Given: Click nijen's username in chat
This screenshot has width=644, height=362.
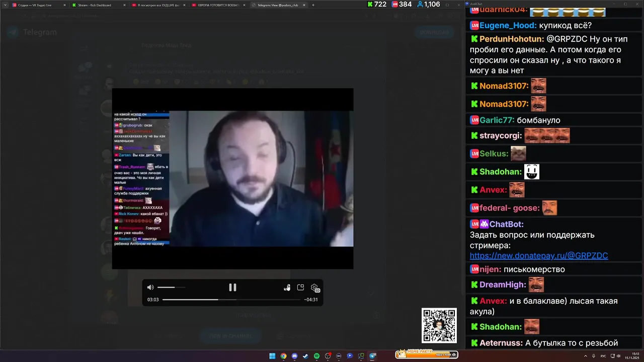Looking at the screenshot, I should [490, 269].
